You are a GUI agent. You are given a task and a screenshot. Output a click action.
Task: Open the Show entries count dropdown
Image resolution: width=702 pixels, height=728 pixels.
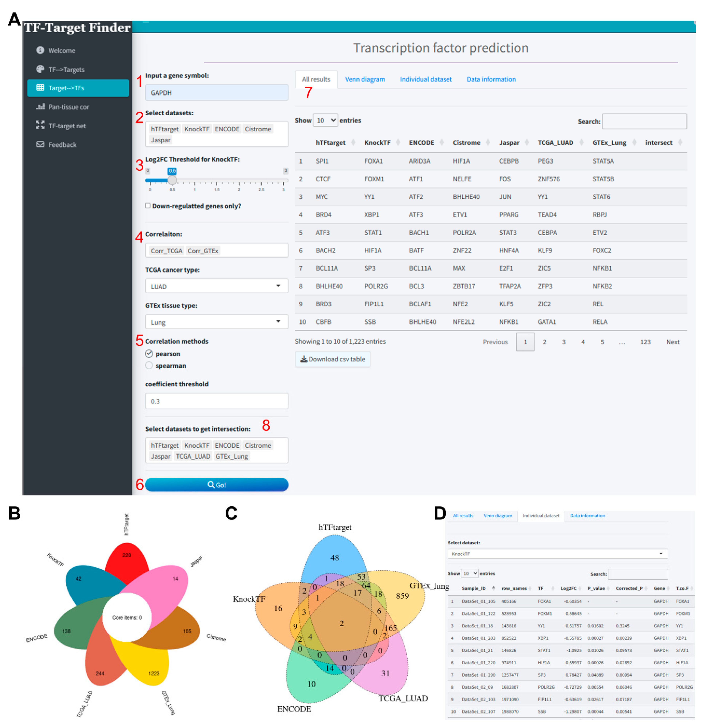pos(325,120)
